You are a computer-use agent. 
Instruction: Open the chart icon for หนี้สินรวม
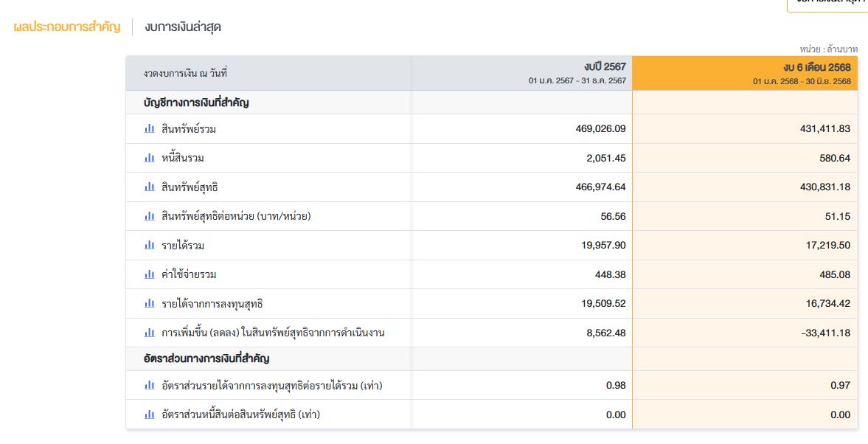pyautogui.click(x=150, y=158)
